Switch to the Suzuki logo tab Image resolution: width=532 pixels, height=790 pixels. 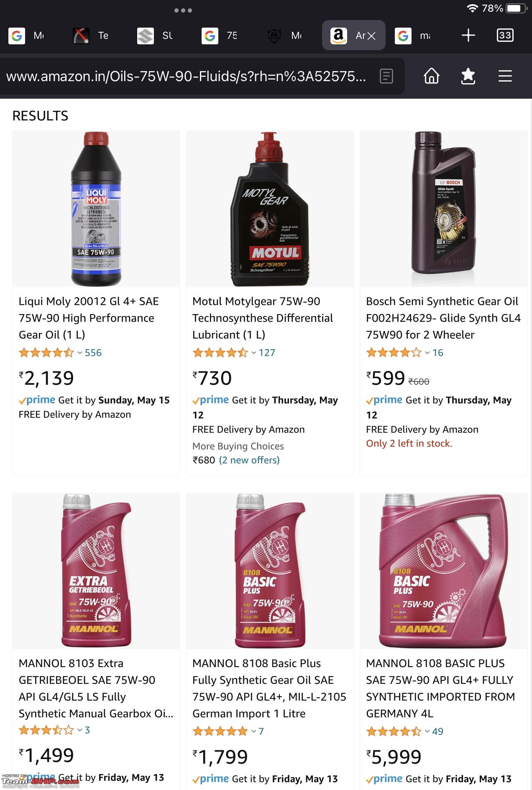(155, 36)
